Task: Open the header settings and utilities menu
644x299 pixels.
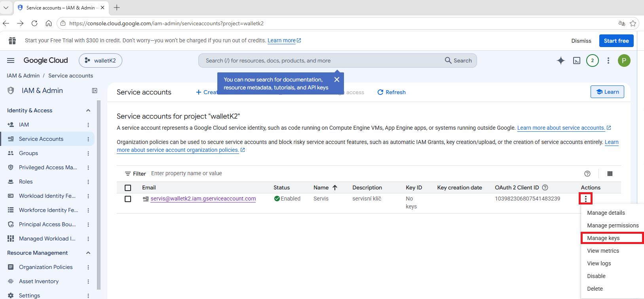Action: 608,61
